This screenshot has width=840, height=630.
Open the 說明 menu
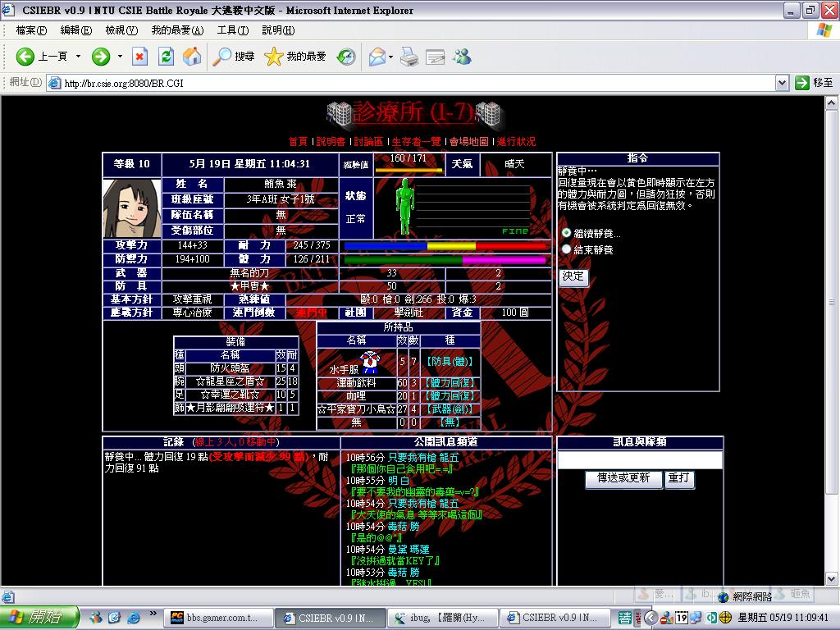click(278, 30)
